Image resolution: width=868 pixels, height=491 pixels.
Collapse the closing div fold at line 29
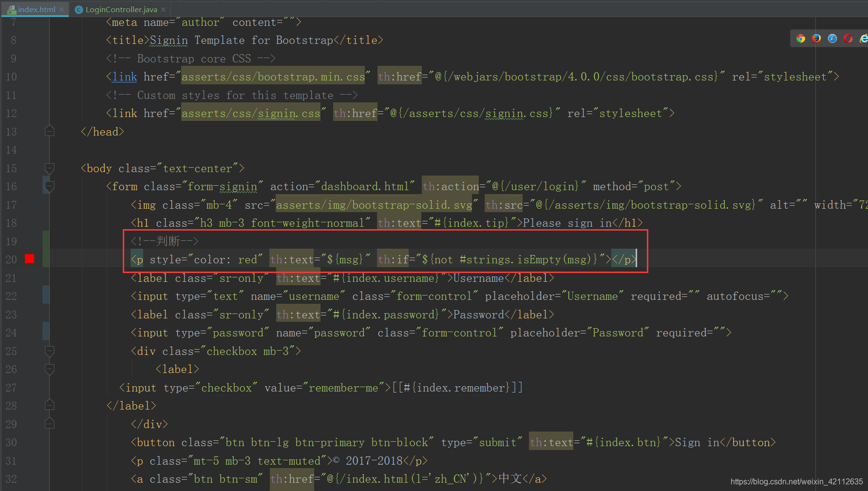(x=49, y=424)
